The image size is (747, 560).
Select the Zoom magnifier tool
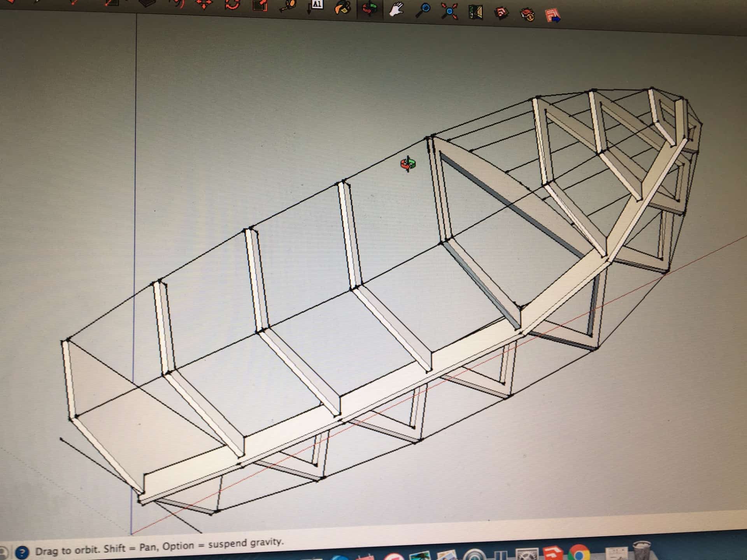click(423, 10)
